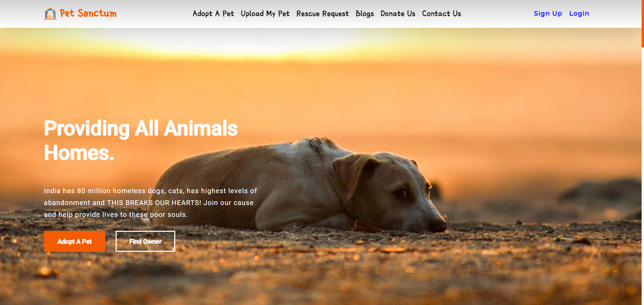Click the dog's furry back in the hero image
This screenshot has height=305, width=644.
(x=258, y=163)
